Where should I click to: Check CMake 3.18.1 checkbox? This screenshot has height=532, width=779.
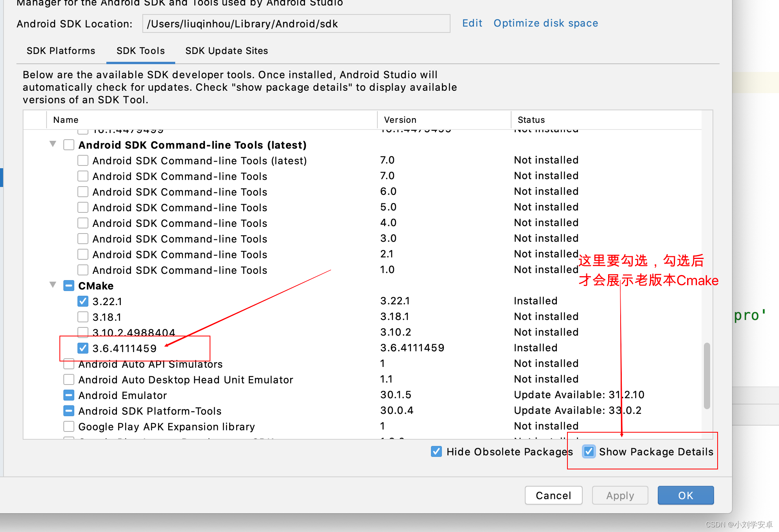[x=83, y=317]
